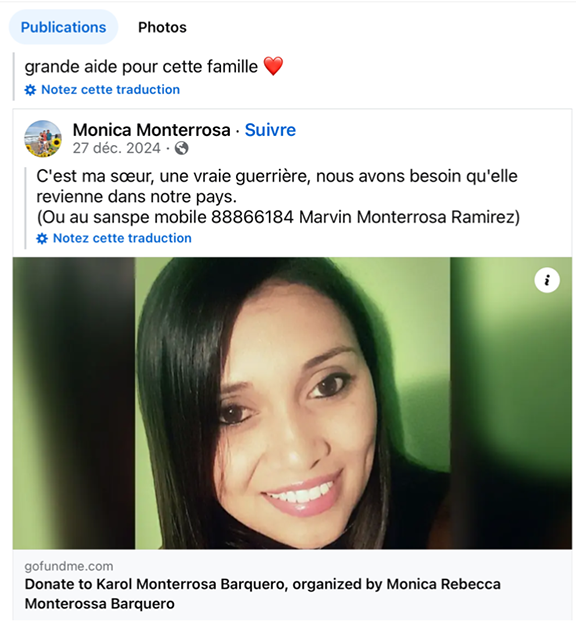Image resolution: width=576 pixels, height=621 pixels.
Task: Open Monica Monterrosa's round profile picture
Action: (x=43, y=139)
